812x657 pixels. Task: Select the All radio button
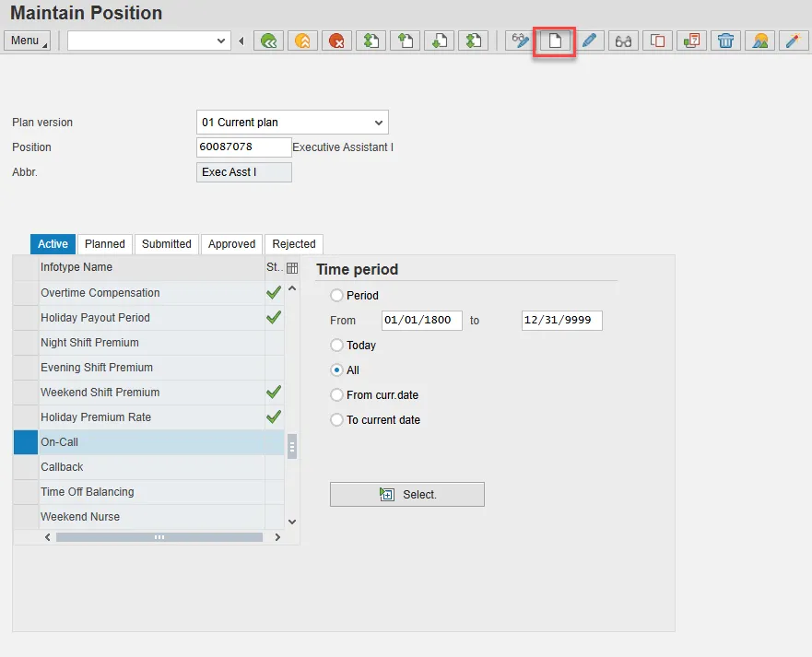click(336, 370)
